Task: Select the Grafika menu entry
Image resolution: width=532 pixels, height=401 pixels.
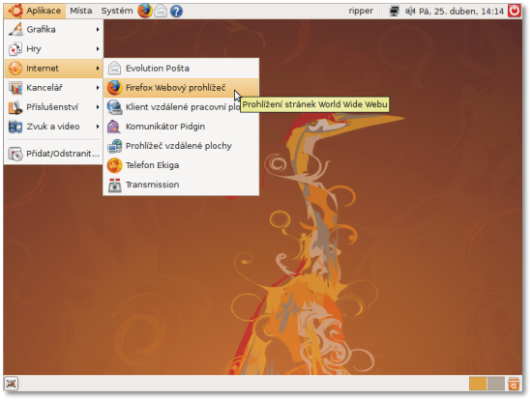Action: pyautogui.click(x=53, y=30)
